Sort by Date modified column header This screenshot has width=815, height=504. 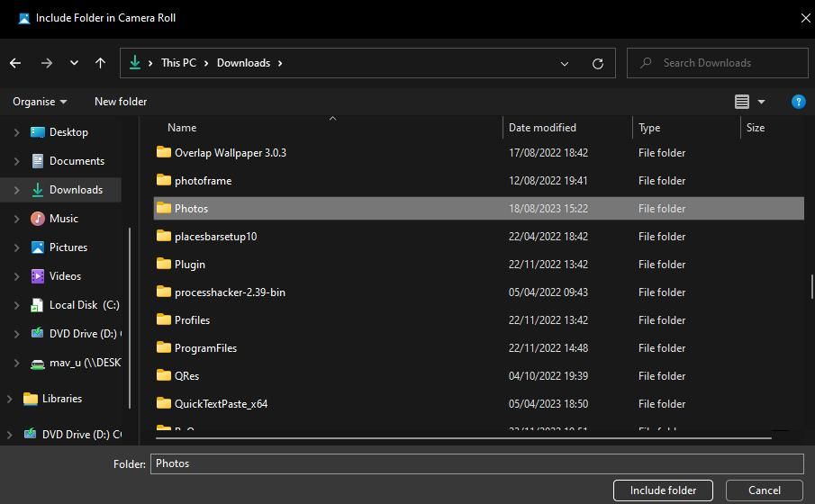[x=542, y=128]
